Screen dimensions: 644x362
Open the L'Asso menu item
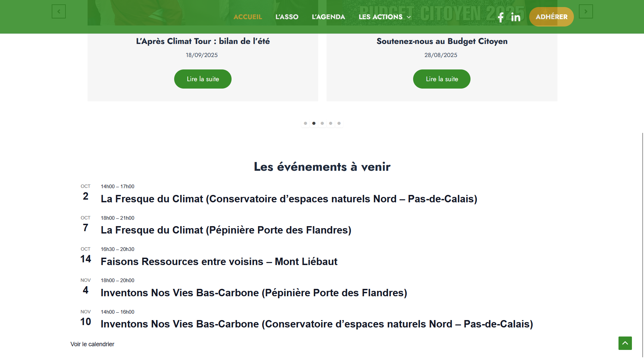point(287,17)
